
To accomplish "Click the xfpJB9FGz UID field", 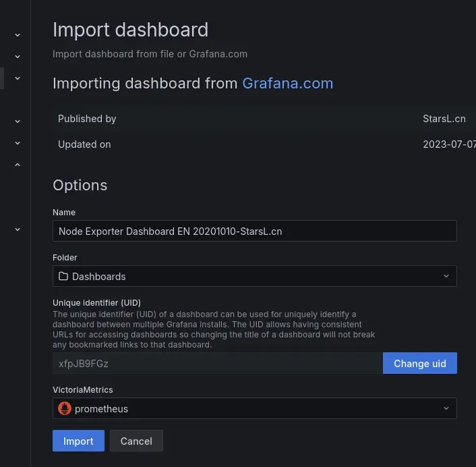I will point(217,363).
